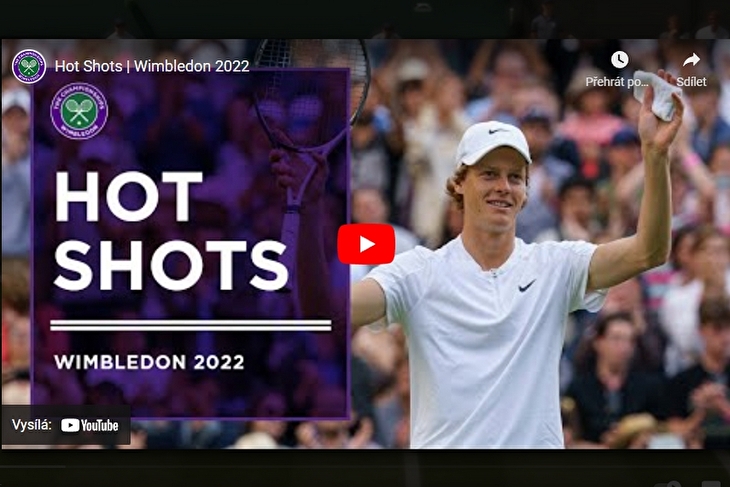Screen dimensions: 730x487
Task: Click the large HOT SHOTS banner text
Action: coord(171,230)
